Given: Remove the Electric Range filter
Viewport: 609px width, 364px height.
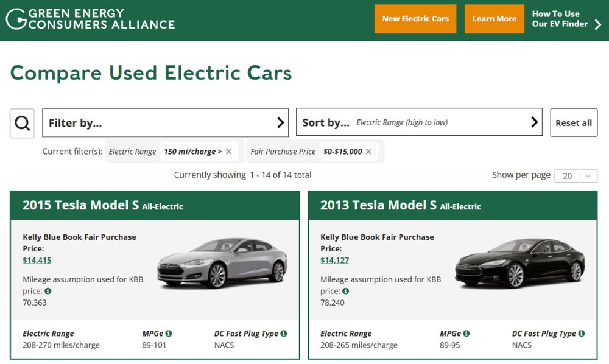Looking at the screenshot, I should point(228,151).
